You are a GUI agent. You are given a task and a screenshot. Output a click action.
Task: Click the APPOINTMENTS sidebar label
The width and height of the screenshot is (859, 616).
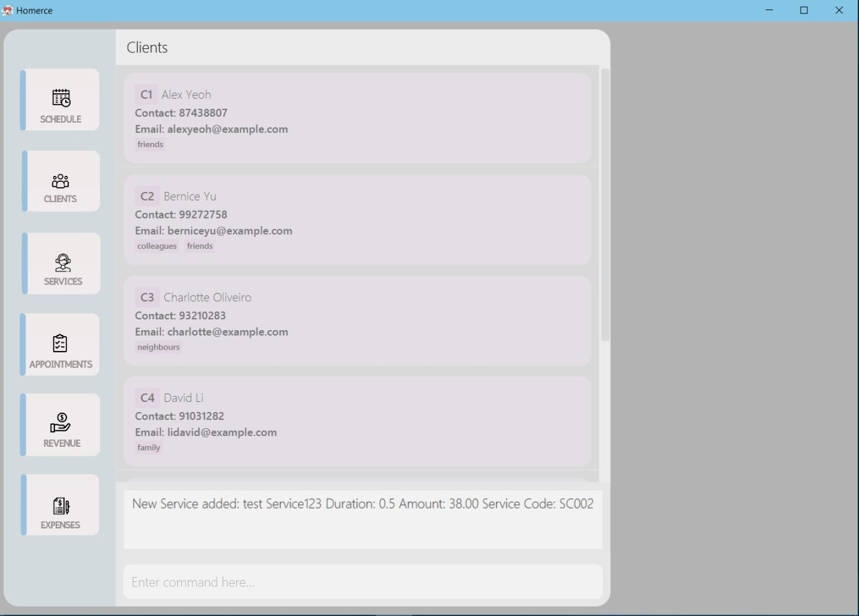[60, 364]
